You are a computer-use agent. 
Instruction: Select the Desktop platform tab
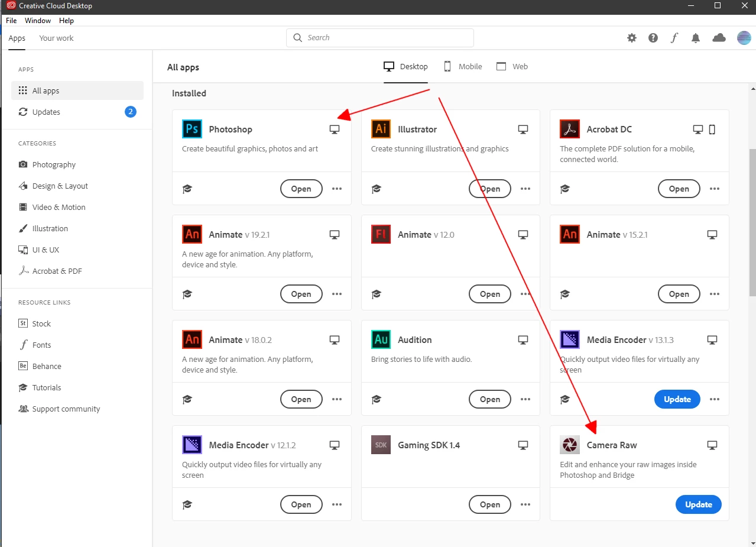point(406,66)
